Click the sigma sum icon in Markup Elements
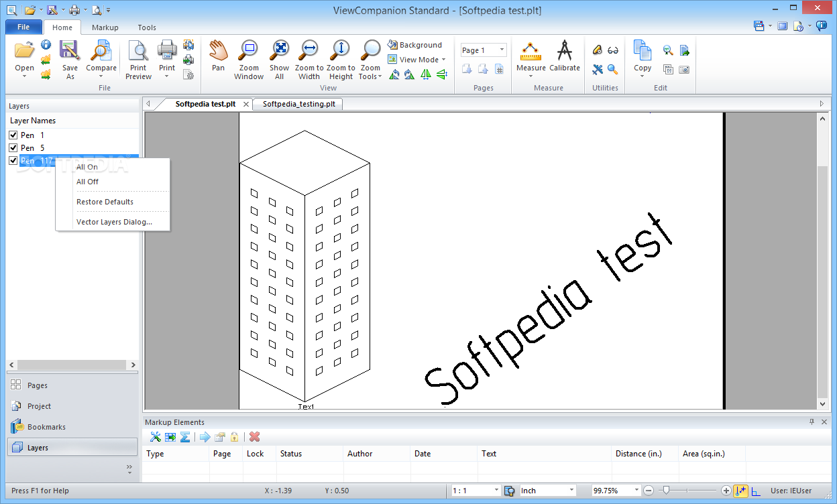 click(x=185, y=437)
